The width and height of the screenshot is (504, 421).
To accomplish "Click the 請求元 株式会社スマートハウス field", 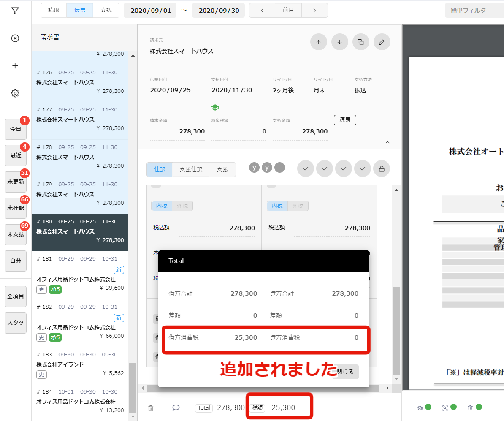I will click(218, 51).
